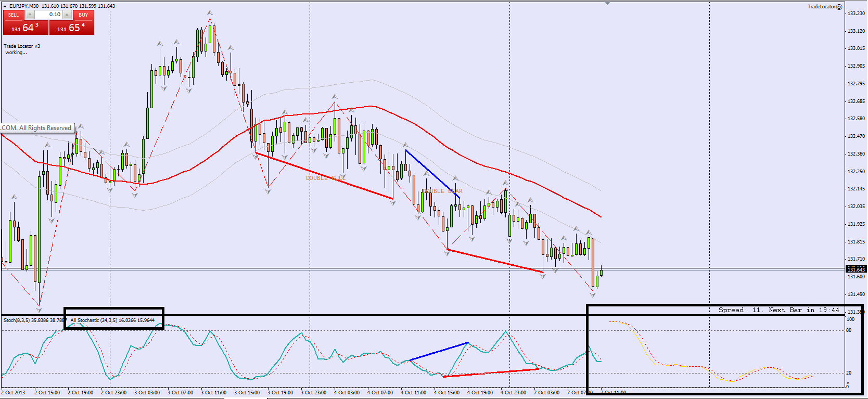Click the 0.10 lot volume field
This screenshot has width=868, height=399.
coord(48,15)
